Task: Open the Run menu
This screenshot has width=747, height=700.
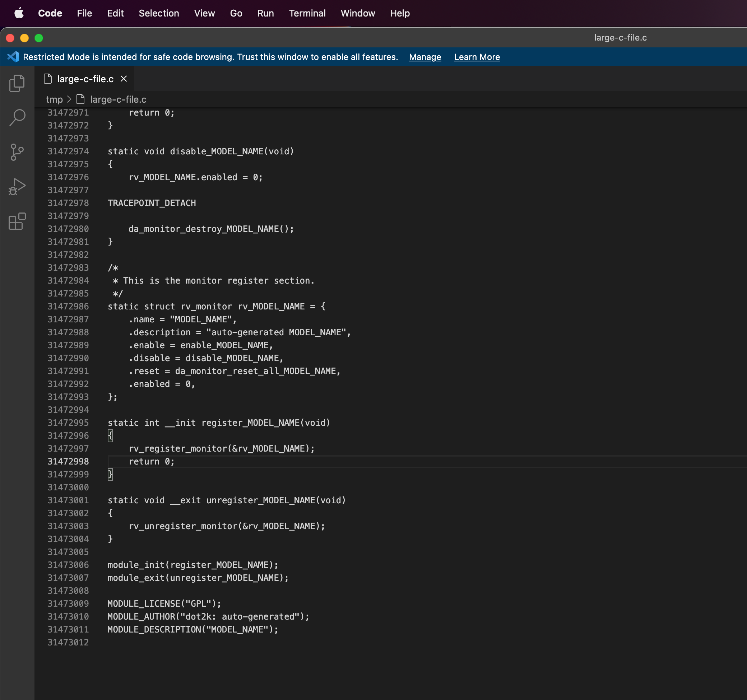Action: [265, 13]
